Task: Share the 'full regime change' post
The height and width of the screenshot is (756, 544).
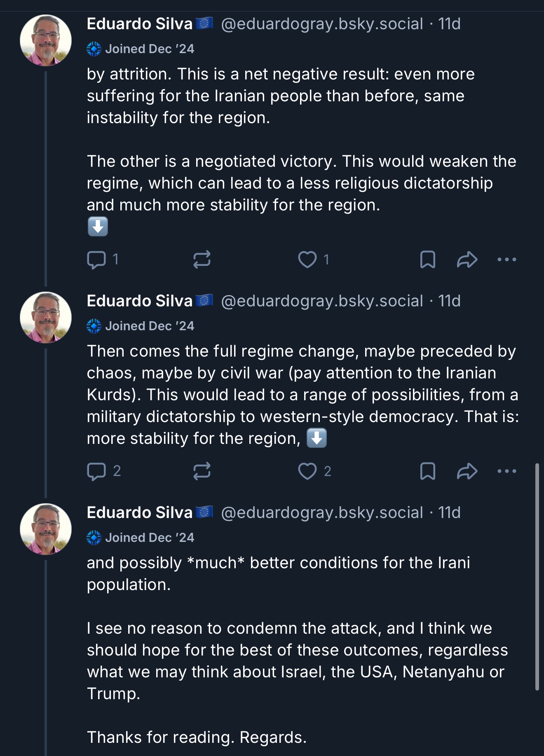Action: 467,471
